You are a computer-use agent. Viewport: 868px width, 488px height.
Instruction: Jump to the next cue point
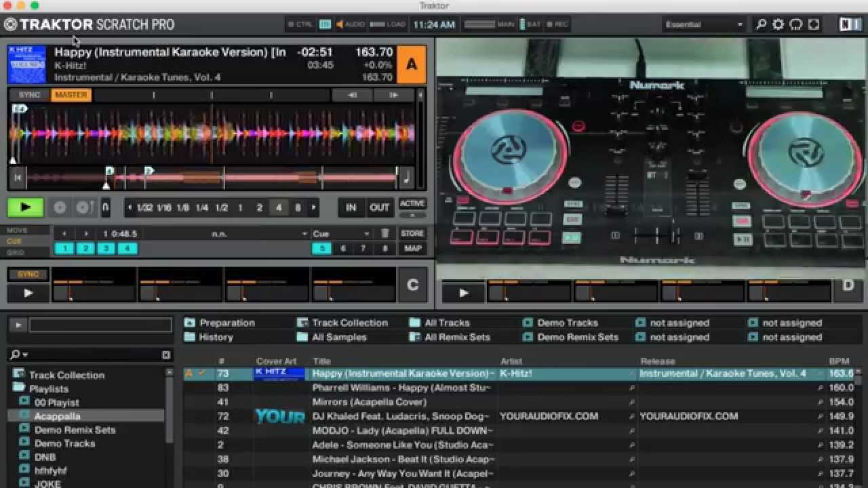point(86,234)
